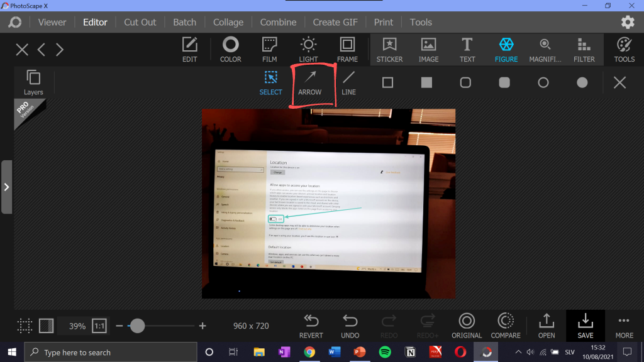Open the Magnifier tool
644x362 pixels.
(545, 50)
